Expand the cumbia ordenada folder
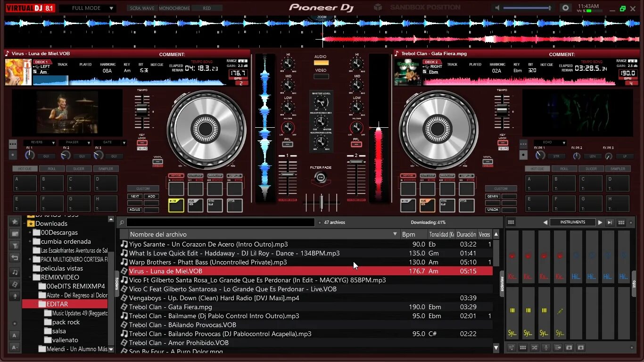This screenshot has width=644, height=362. pyautogui.click(x=30, y=241)
